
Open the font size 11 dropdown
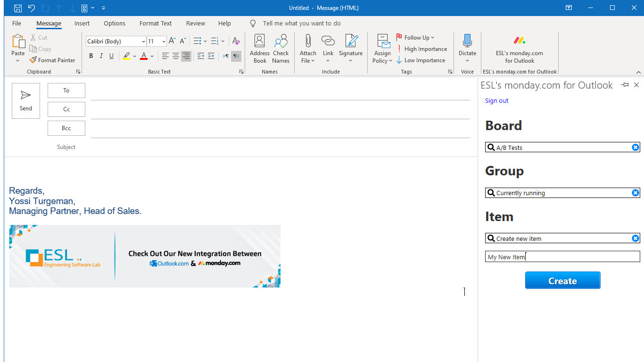tap(164, 41)
